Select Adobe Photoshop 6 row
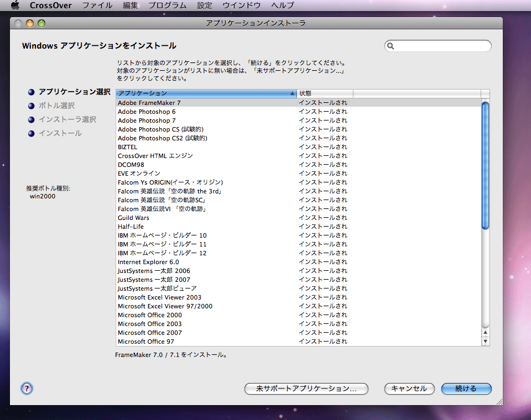Viewport: 531px width, 420px height. click(x=298, y=112)
